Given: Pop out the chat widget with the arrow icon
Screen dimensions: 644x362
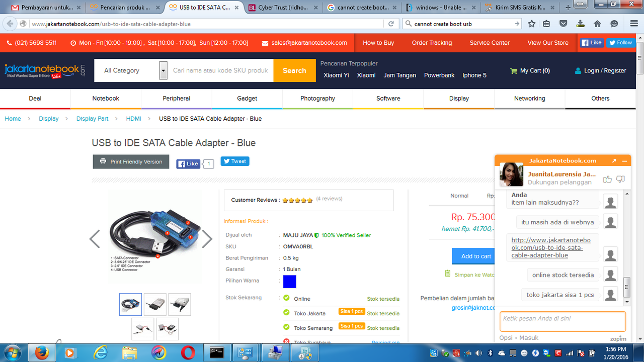Looking at the screenshot, I should (x=614, y=161).
